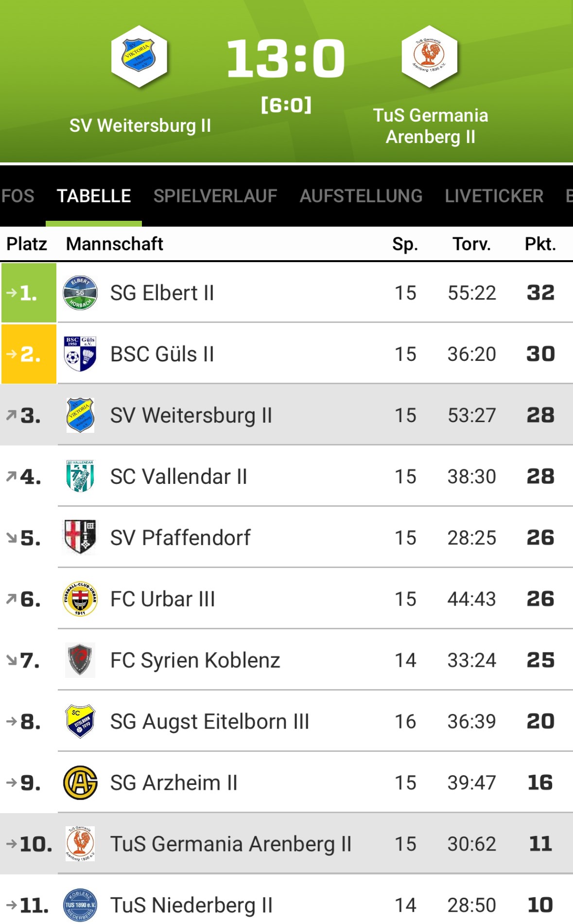Tap the SV Weitersburg II header crest
Image resolution: width=573 pixels, height=924 pixels.
pos(139,57)
